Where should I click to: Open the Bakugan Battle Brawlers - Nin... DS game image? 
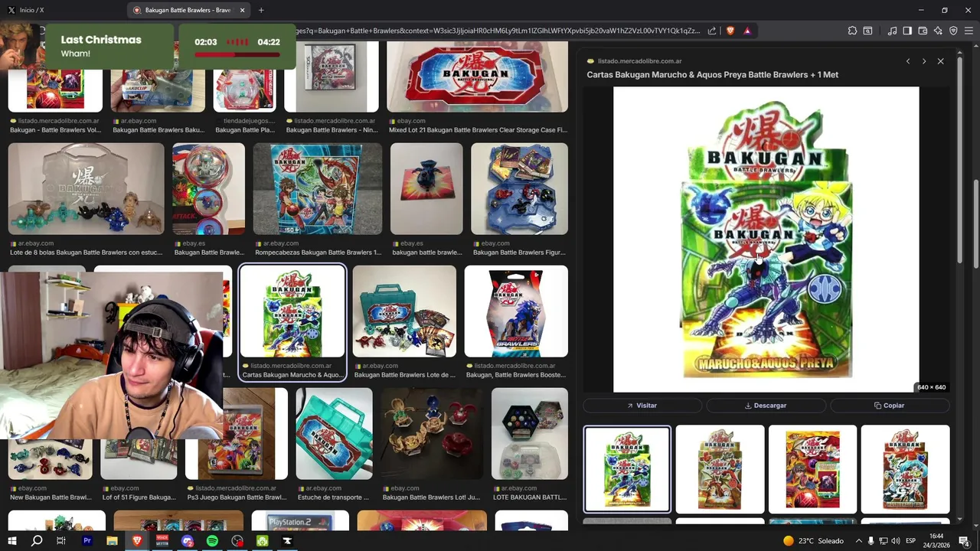pyautogui.click(x=332, y=77)
